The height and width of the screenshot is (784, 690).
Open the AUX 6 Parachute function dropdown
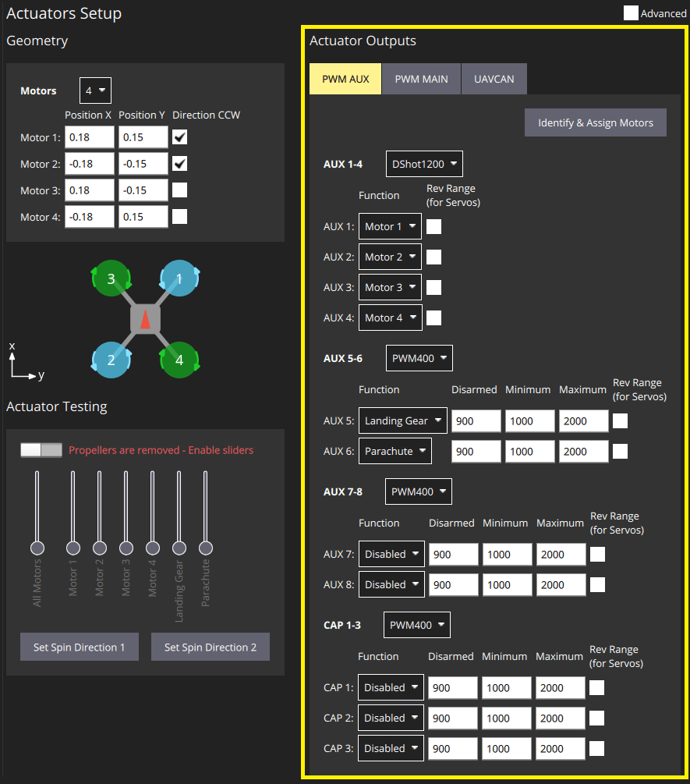coord(395,452)
